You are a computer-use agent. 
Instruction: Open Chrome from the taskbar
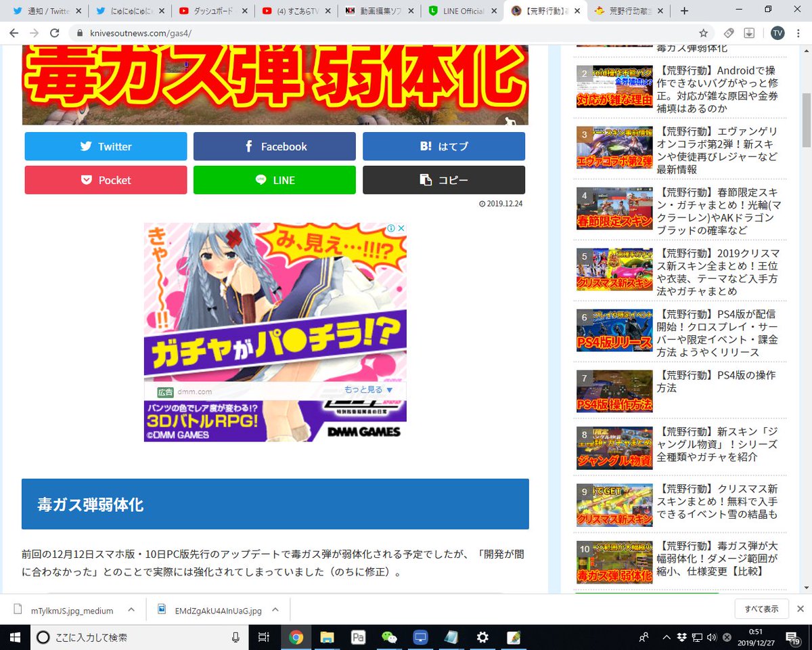click(x=296, y=637)
